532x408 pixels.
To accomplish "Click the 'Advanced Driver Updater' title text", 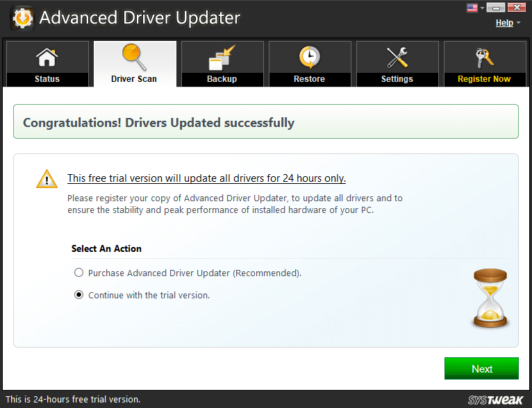I will coord(140,17).
